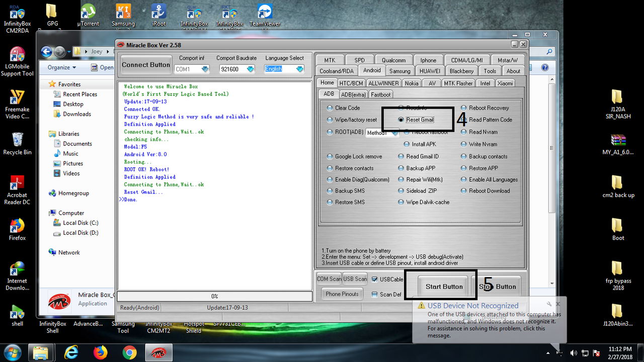
Task: Open the cm2 back up folder
Action: [x=618, y=187]
